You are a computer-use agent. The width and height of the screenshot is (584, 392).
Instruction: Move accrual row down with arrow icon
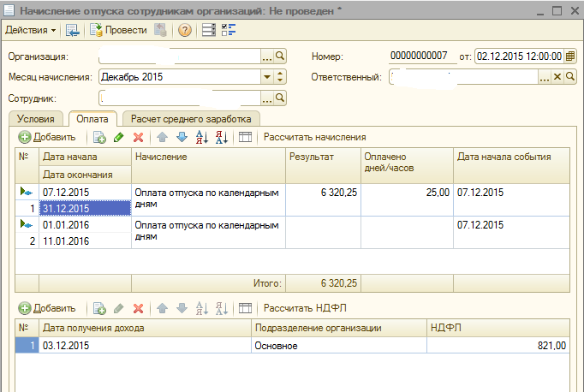click(181, 137)
